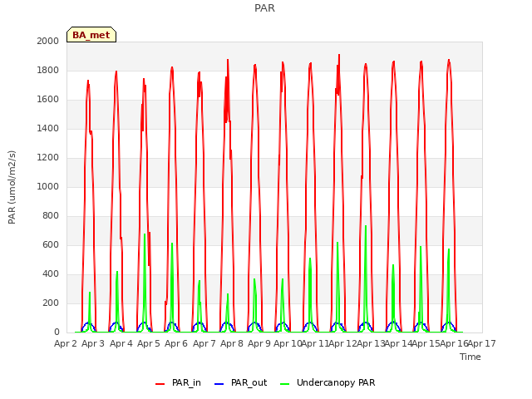The height and width of the screenshot is (399, 532).
Task: Click the red PAR_in legend swatch
Action: [x=160, y=384]
